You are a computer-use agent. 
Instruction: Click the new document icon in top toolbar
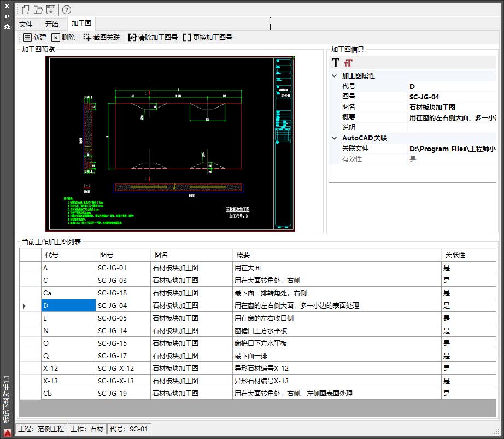(25, 10)
